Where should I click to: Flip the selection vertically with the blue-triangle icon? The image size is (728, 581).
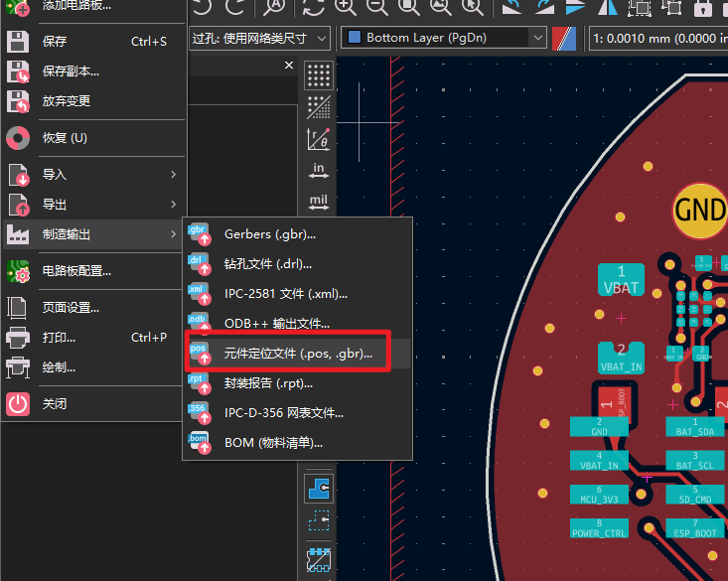click(576, 7)
